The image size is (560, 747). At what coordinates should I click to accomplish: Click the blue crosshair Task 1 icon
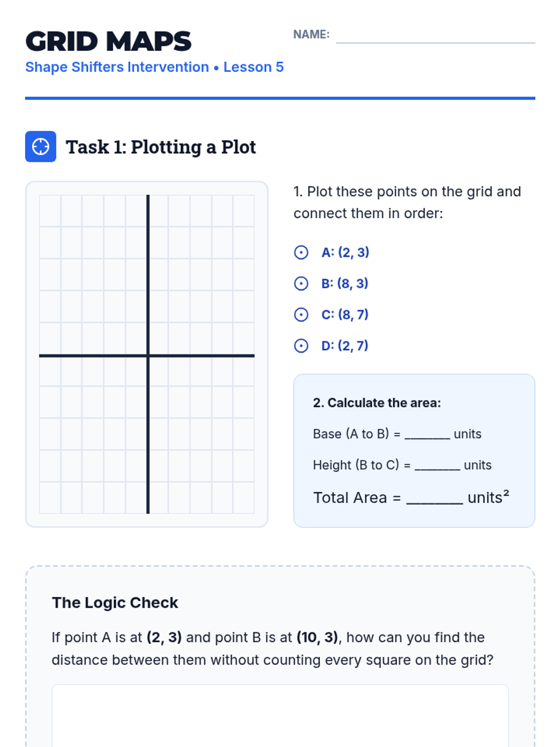(41, 147)
